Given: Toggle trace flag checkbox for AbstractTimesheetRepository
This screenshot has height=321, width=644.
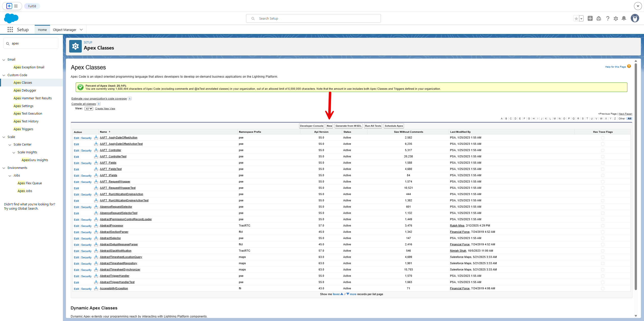Looking at the screenshot, I should (603, 263).
